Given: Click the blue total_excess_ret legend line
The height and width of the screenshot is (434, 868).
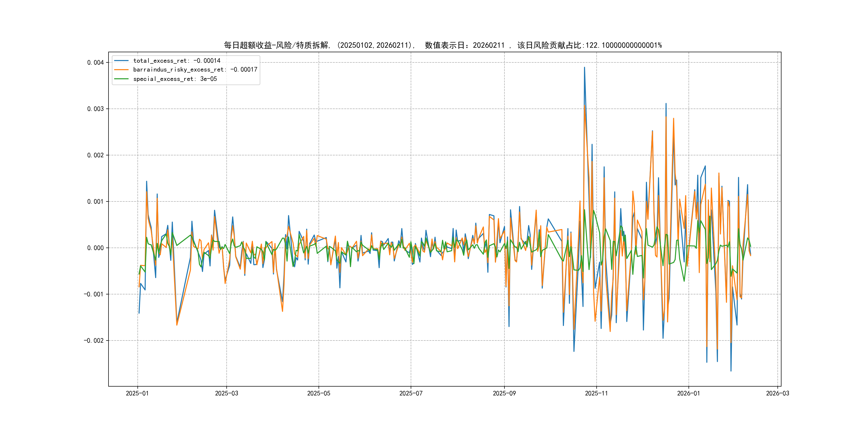Looking at the screenshot, I should tap(121, 61).
